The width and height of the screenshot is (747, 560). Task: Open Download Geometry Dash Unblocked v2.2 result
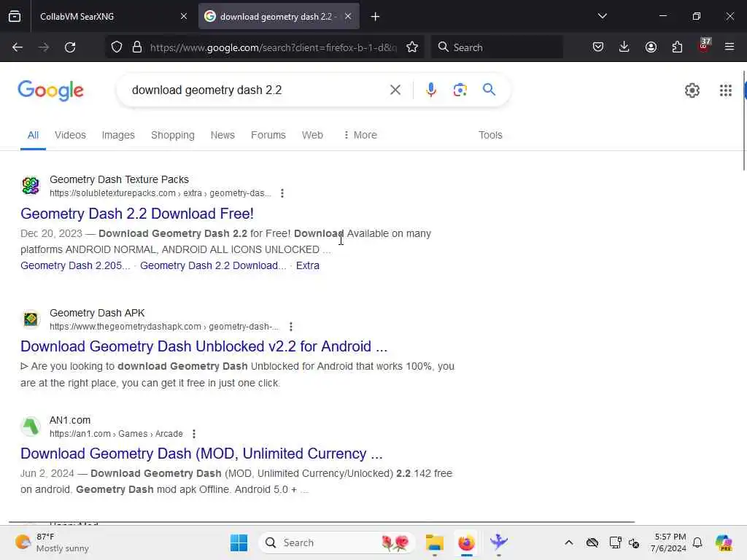pos(204,346)
